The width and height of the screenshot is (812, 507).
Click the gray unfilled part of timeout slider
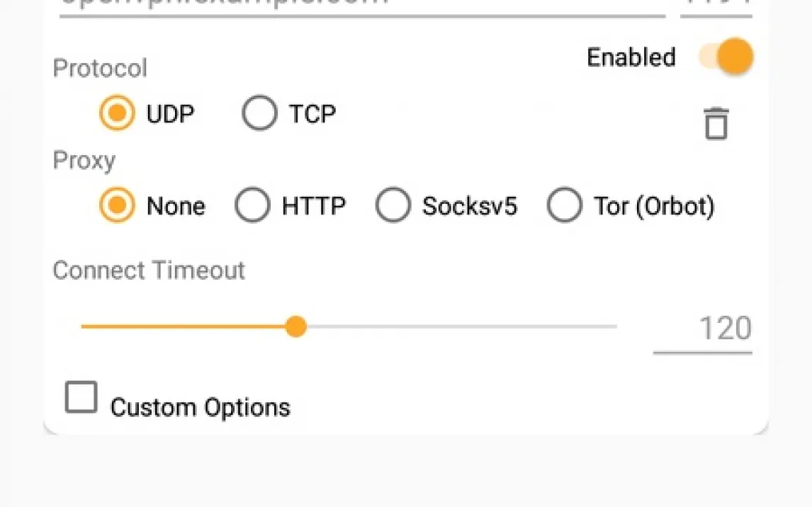461,326
